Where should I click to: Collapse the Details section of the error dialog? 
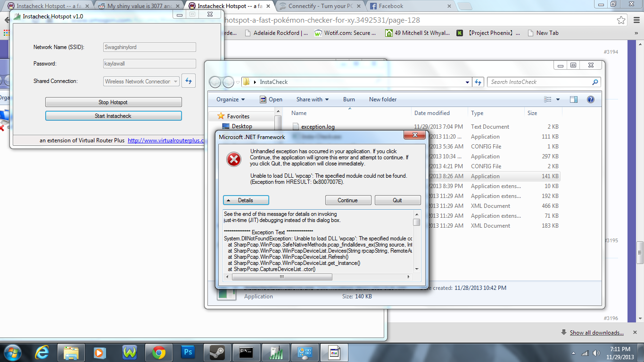click(246, 200)
